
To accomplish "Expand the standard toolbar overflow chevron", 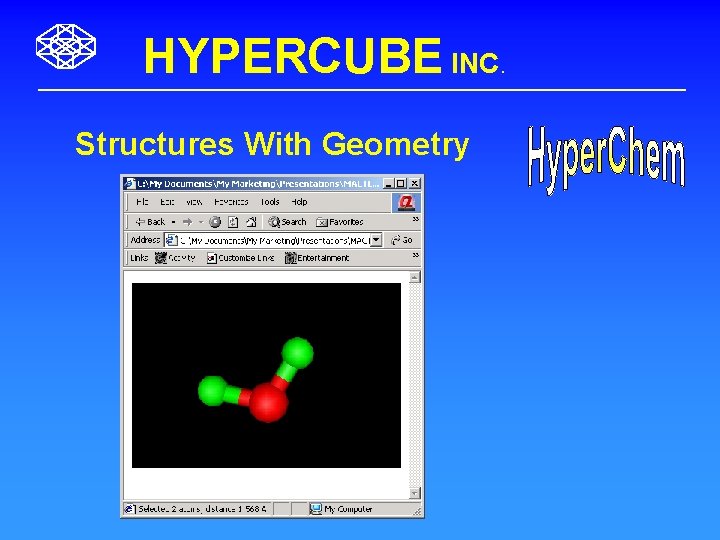I will point(416,219).
